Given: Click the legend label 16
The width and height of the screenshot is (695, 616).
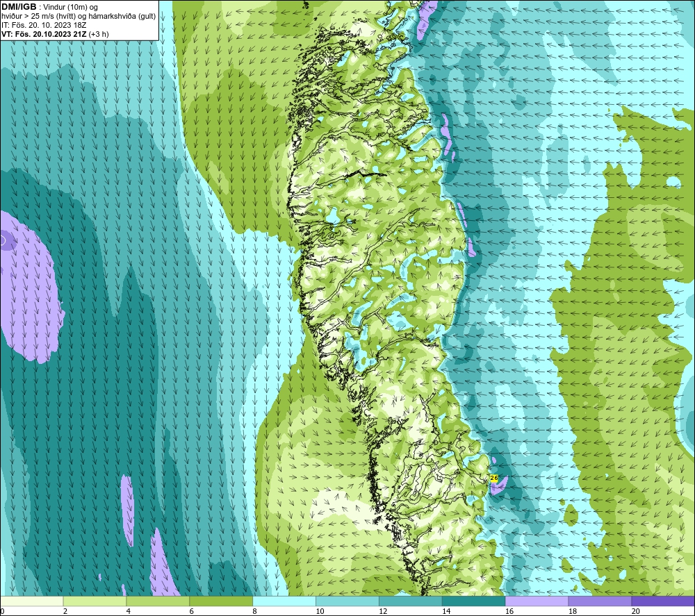Looking at the screenshot, I should pos(509,611).
